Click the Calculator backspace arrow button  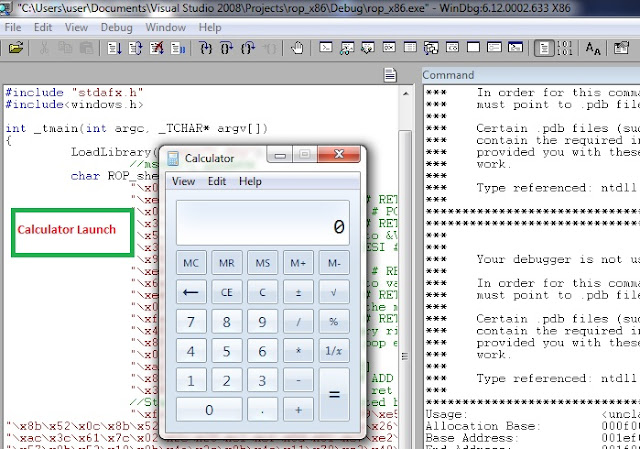point(191,292)
